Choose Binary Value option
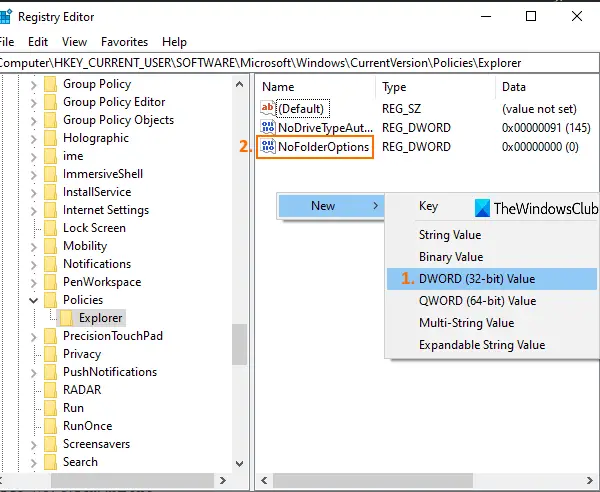Viewport: 600px width, 492px height. tap(492, 257)
